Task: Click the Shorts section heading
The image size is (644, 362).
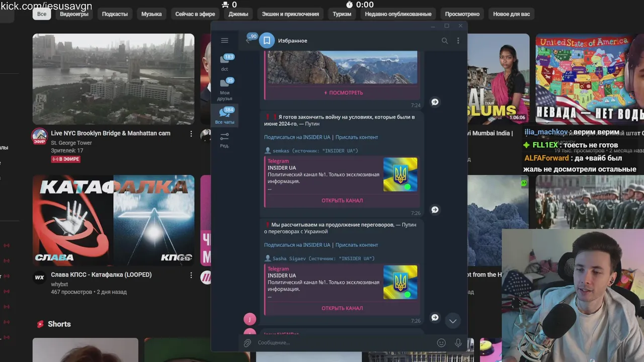Action: pos(59,324)
